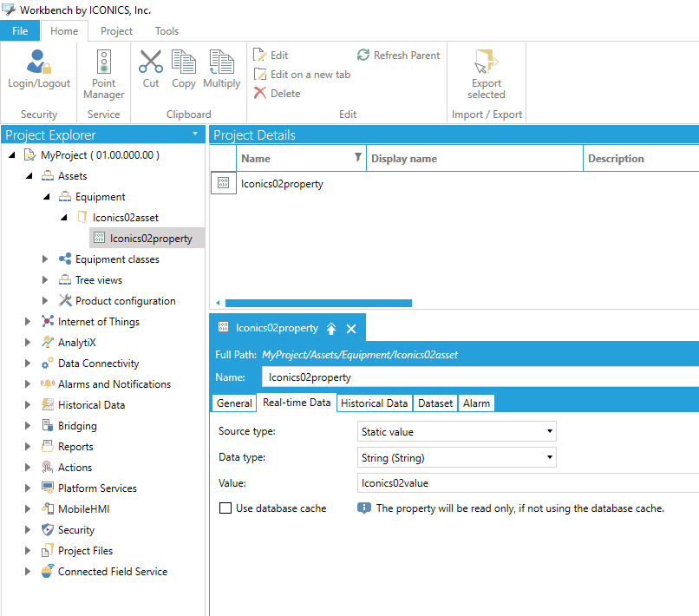Switch to the Project ribbon tab

click(x=116, y=31)
